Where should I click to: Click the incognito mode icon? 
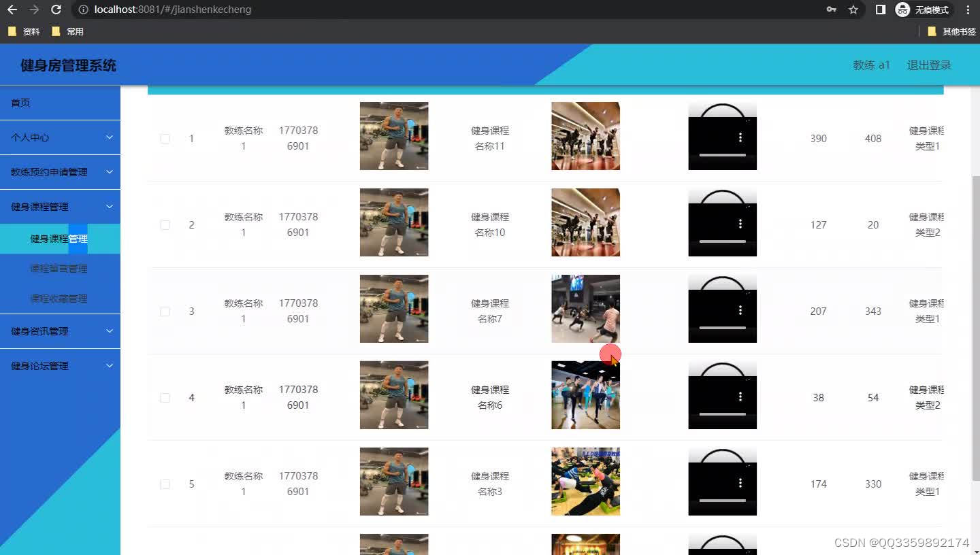(902, 10)
